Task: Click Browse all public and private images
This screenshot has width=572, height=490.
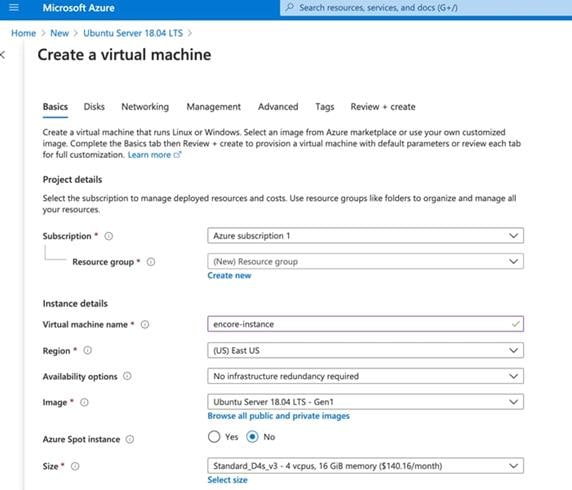Action: tap(278, 416)
